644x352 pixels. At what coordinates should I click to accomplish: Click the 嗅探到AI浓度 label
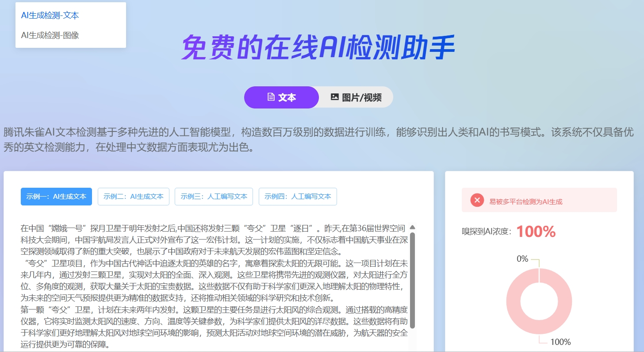point(487,232)
